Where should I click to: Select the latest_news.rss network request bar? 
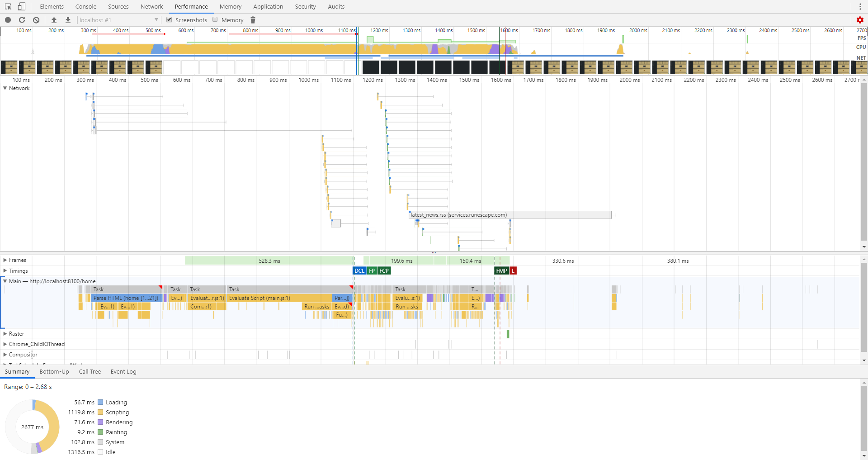(x=510, y=215)
